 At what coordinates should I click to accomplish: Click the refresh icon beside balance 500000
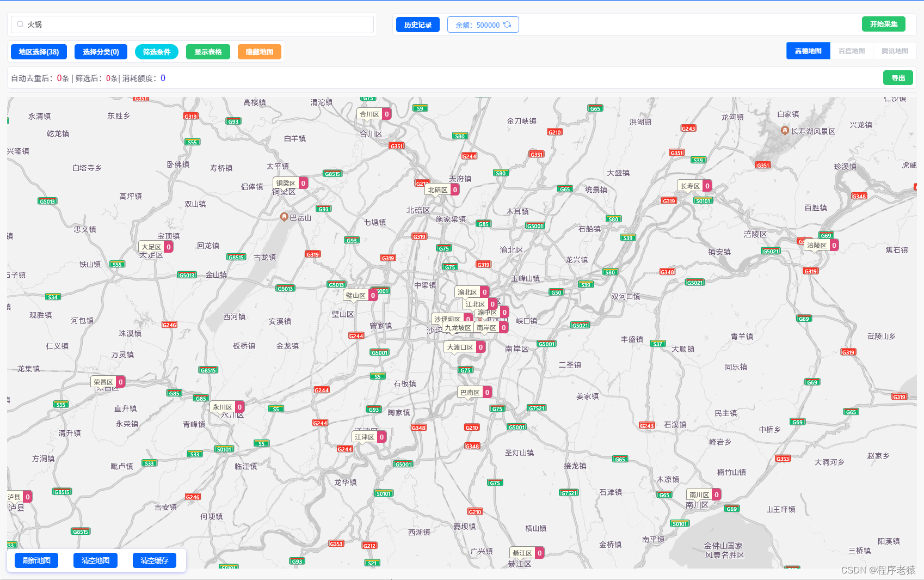(x=507, y=25)
